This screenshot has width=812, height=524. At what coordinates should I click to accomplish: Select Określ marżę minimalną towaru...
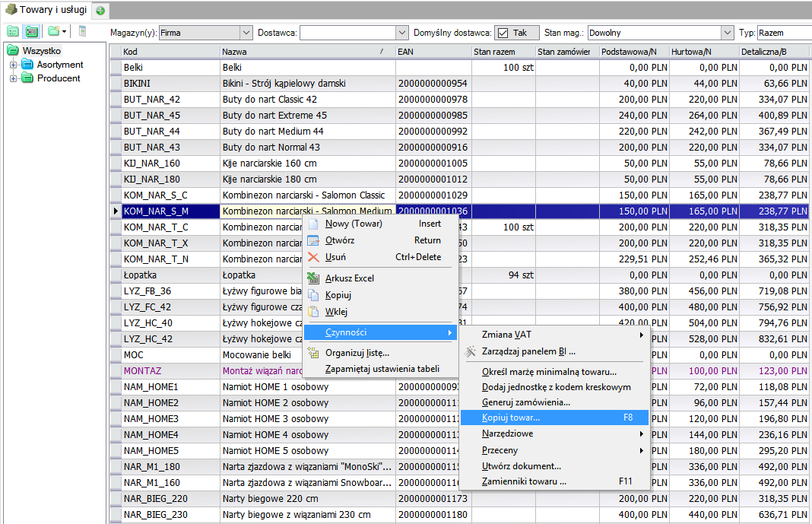click(554, 372)
